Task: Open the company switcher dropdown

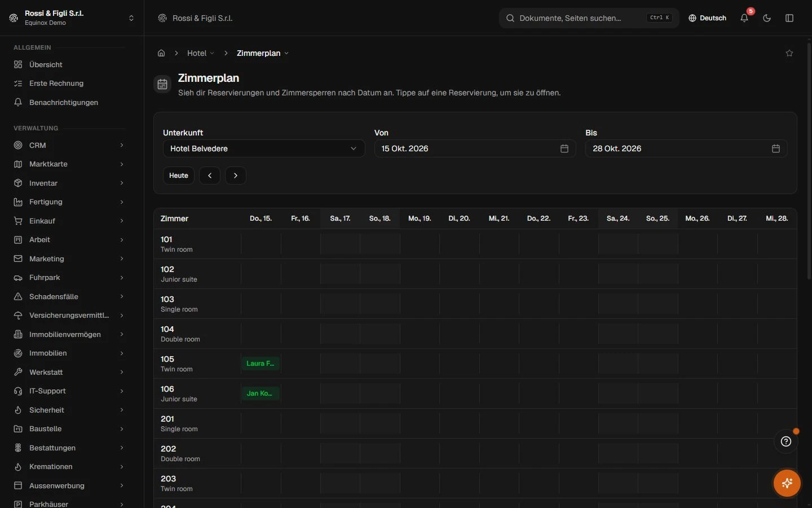Action: (72, 18)
